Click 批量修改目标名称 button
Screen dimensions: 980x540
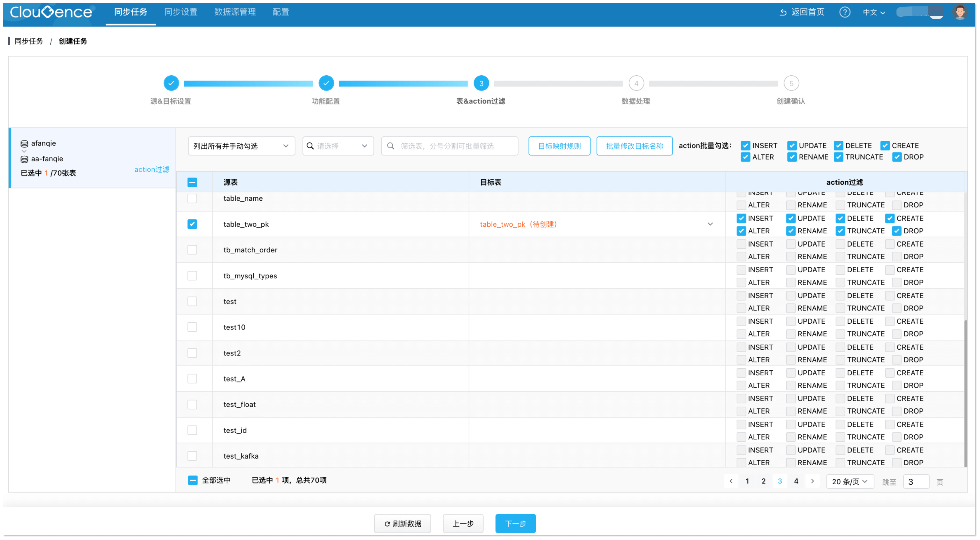pos(634,146)
